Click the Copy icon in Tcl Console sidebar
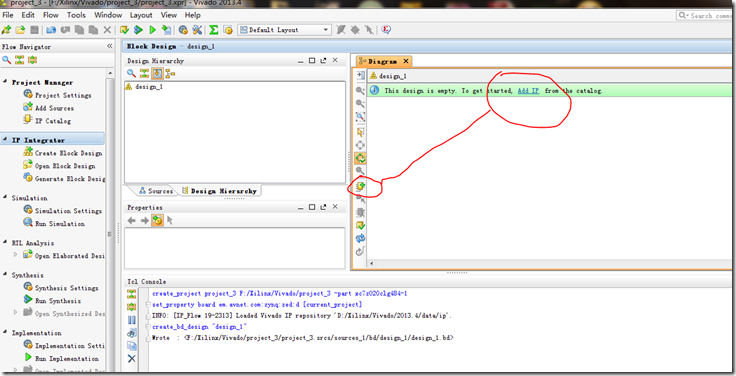 pyautogui.click(x=131, y=346)
